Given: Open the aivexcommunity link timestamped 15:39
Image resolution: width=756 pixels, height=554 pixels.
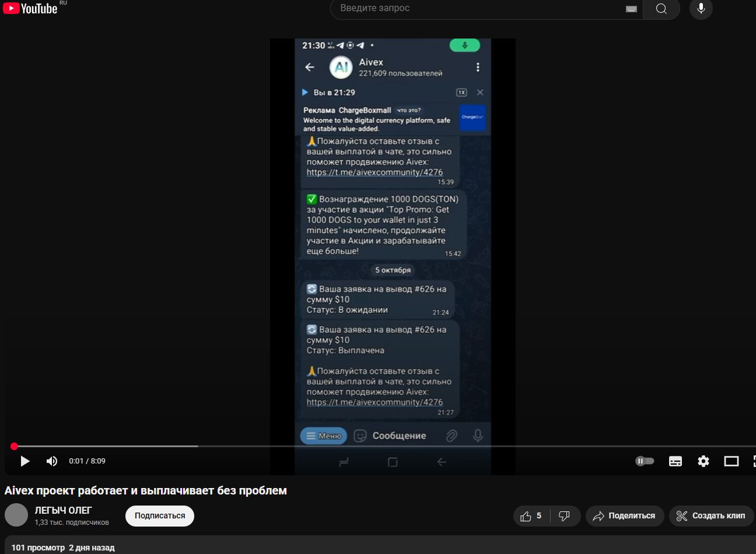Looking at the screenshot, I should point(374,172).
